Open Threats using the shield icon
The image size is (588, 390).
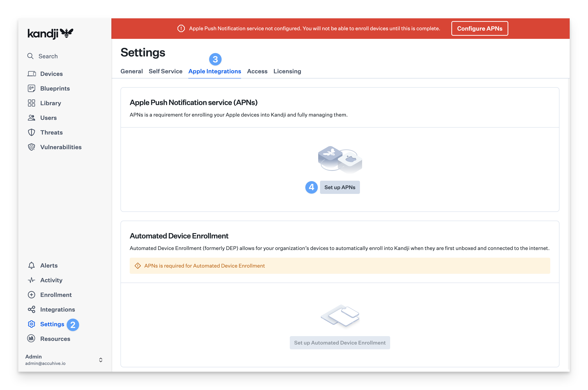pos(32,132)
